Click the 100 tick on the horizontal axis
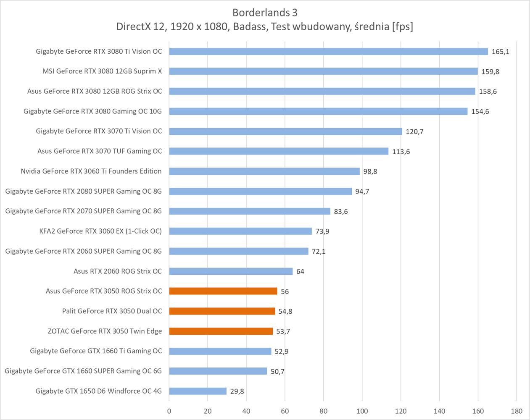The image size is (530, 420). 362,411
